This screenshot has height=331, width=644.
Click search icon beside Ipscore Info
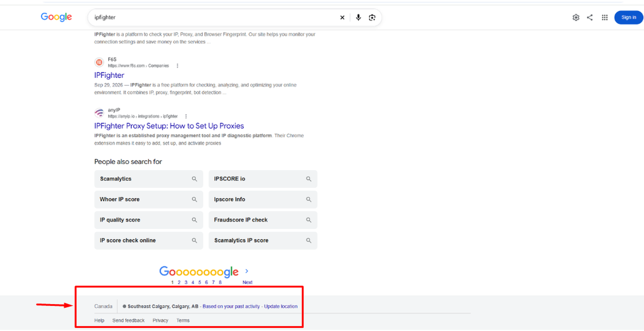coord(309,200)
